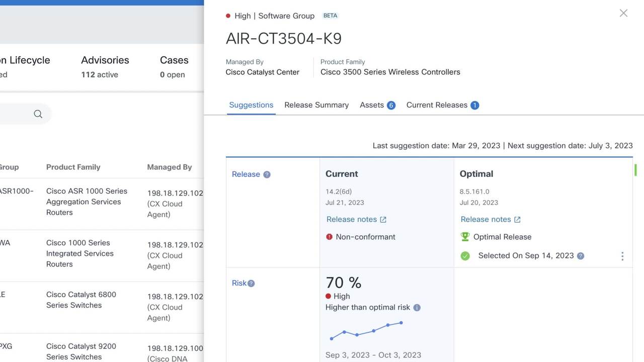Open Current release notes external link

[356, 219]
